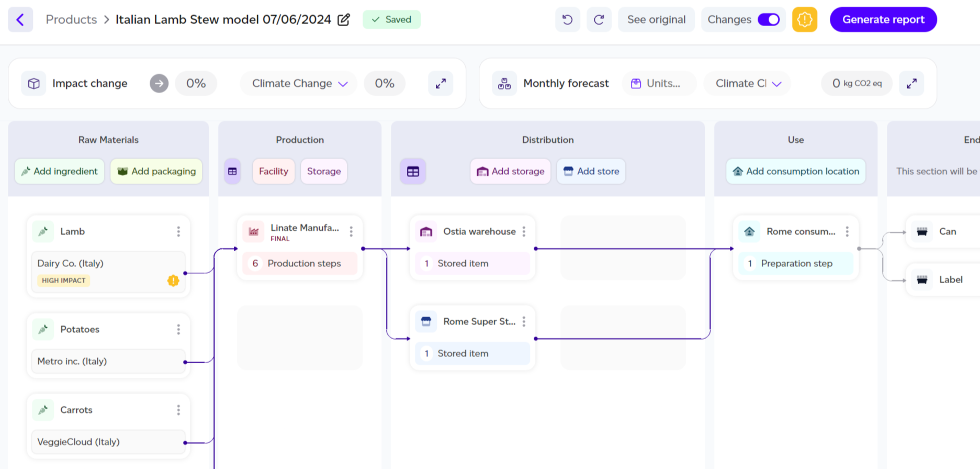Open forecast Climate category dropdown
The height and width of the screenshot is (469, 980).
coord(748,83)
